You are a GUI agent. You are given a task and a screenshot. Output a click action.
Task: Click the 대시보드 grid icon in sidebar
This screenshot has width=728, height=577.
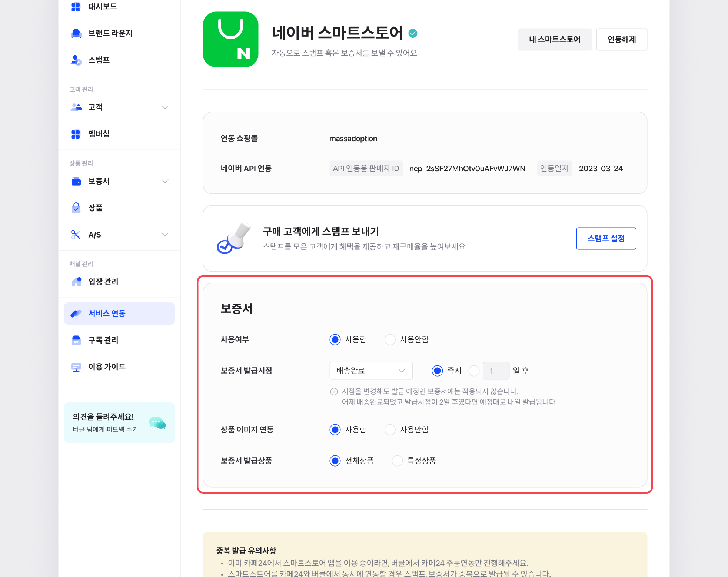(x=76, y=7)
